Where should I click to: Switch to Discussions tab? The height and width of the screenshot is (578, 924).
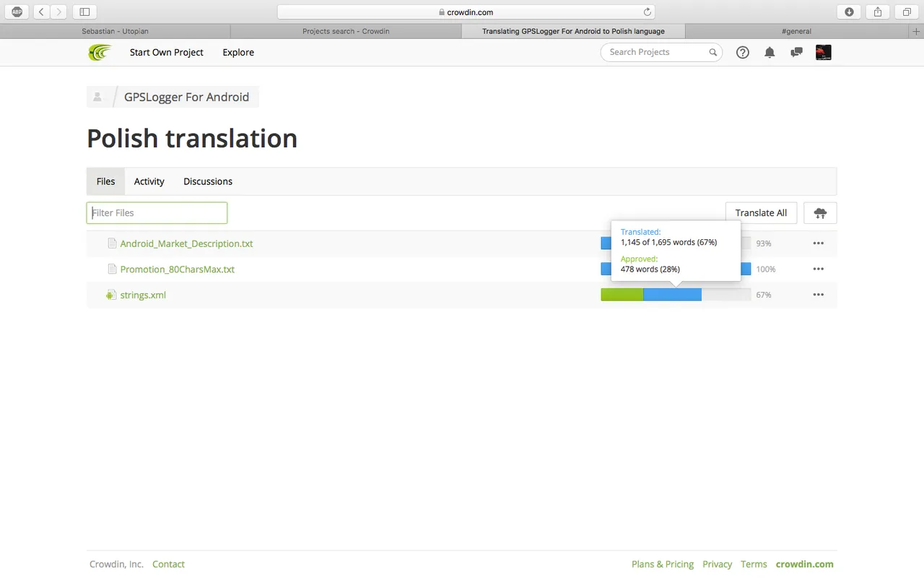click(x=208, y=181)
